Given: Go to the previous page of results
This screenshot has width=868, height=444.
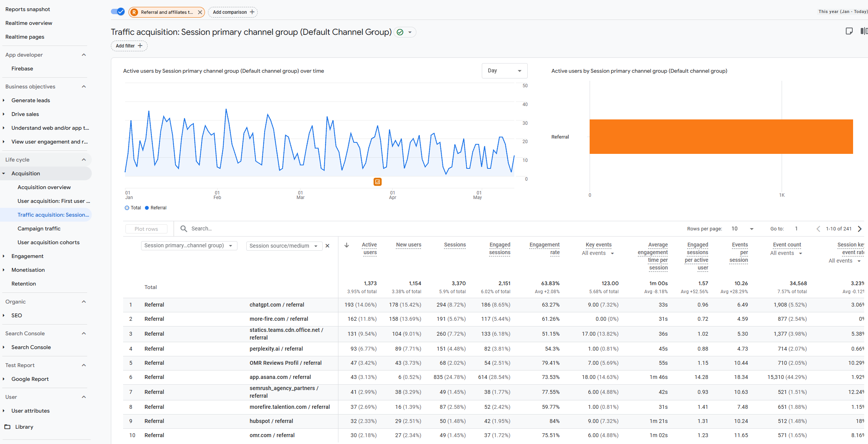Looking at the screenshot, I should (818, 229).
